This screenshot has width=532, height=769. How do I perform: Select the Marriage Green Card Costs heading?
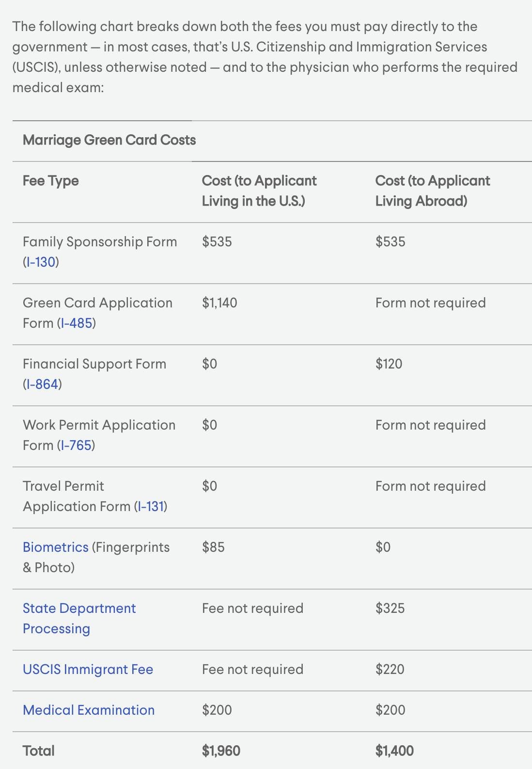pos(110,140)
